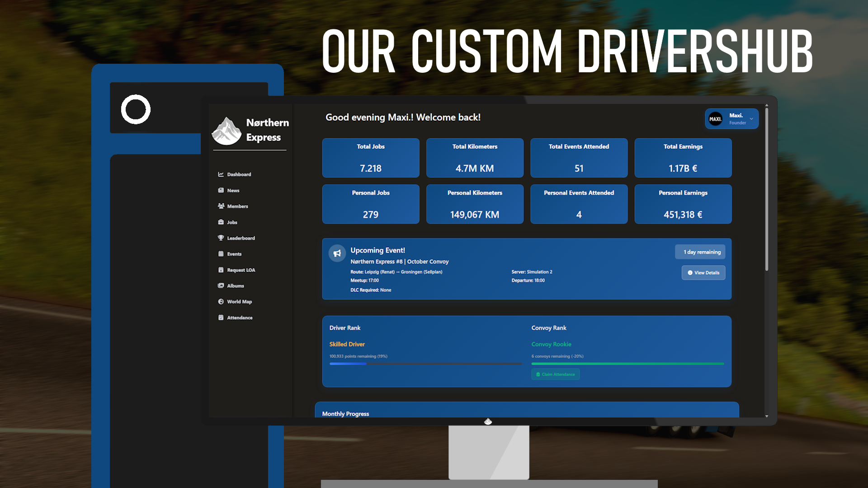Select Jobs in the sidebar

pyautogui.click(x=227, y=222)
